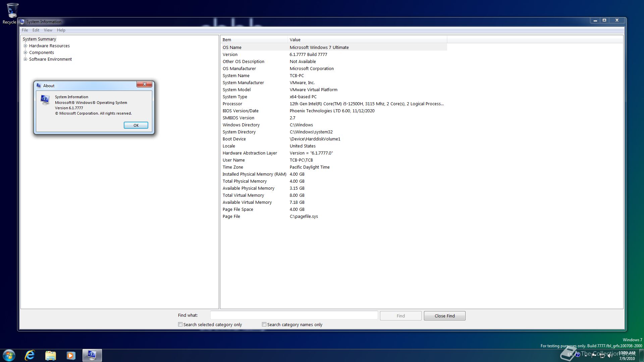This screenshot has width=644, height=362.
Task: Click value '6.1.7777 Build 7777'
Action: coord(308,55)
